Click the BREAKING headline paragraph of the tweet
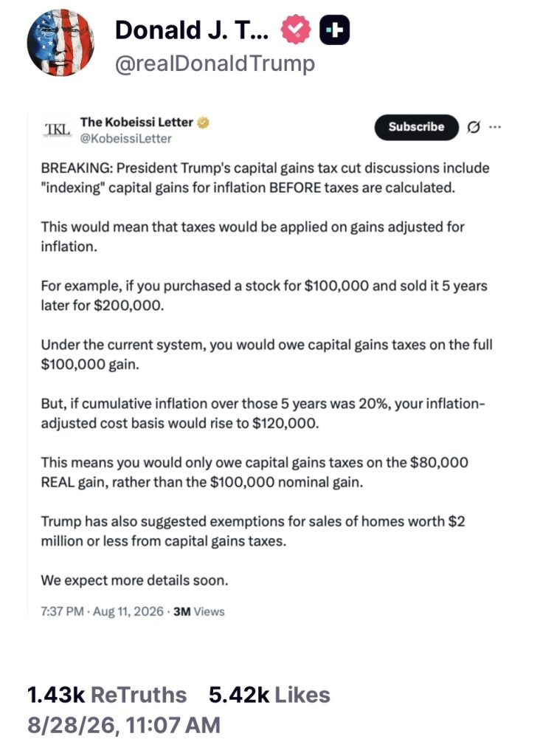Image resolution: width=540 pixels, height=756 pixels. pos(265,177)
